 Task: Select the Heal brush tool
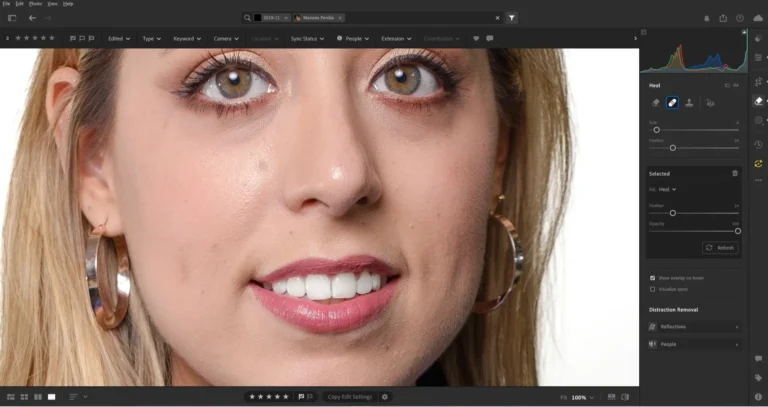[x=673, y=102]
